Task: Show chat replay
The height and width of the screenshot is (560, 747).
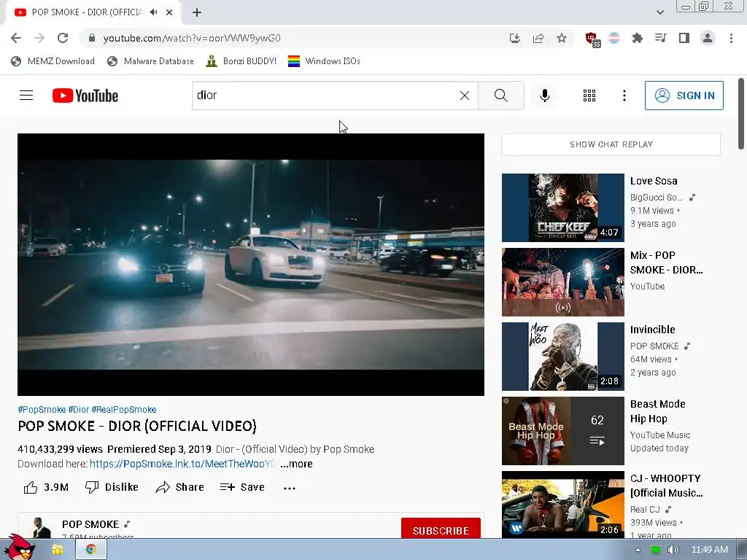Action: click(x=611, y=144)
